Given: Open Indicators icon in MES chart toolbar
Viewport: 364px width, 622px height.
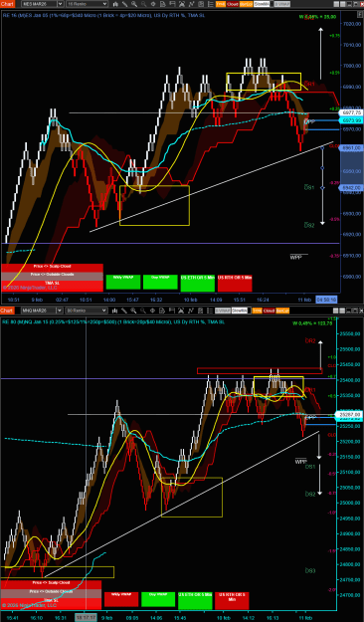Looking at the screenshot, I should click(191, 4).
